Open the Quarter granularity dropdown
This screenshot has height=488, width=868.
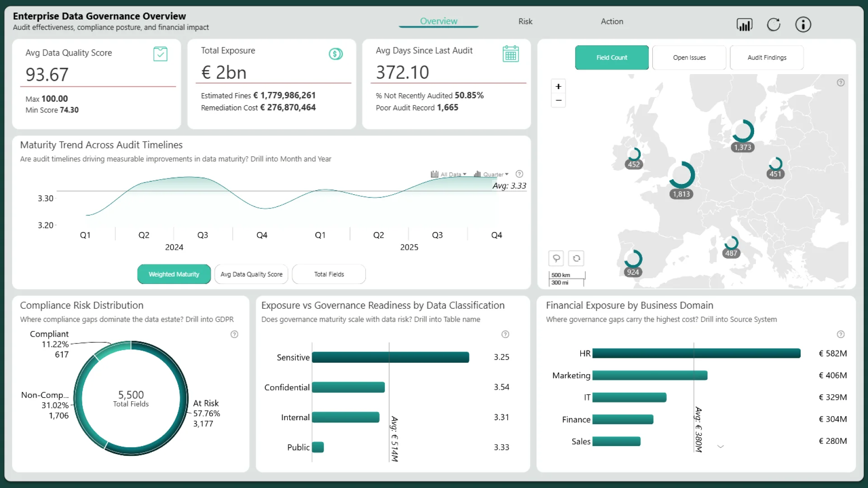point(491,174)
